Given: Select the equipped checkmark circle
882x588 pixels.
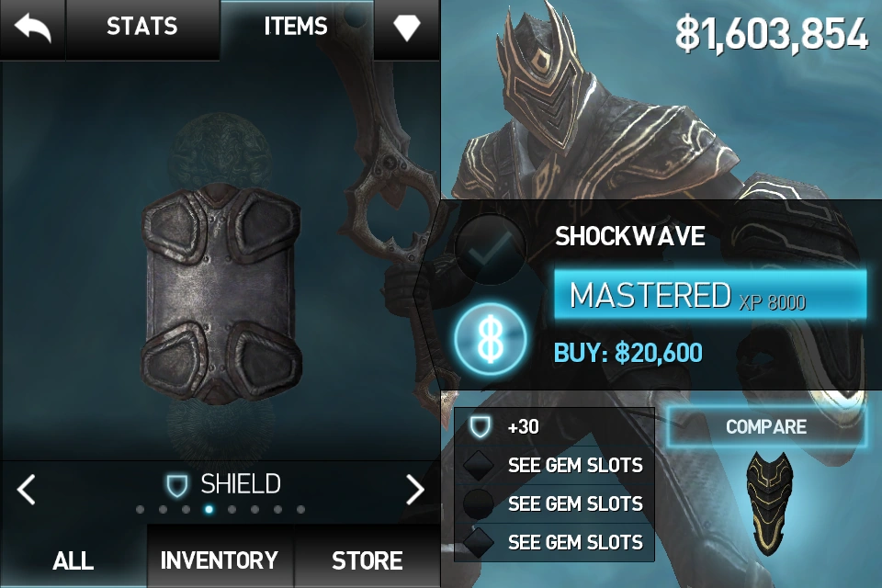Looking at the screenshot, I should 490,249.
